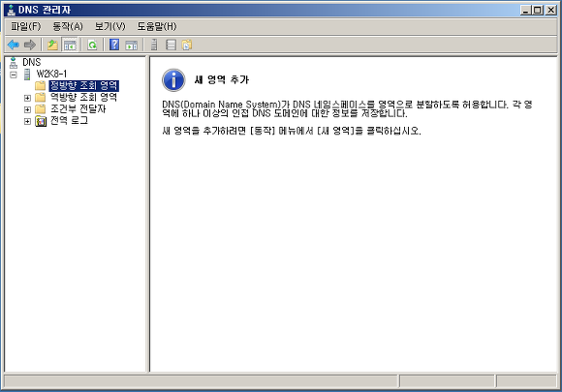Click folder icon beside 역방향 조회 영역
Image resolution: width=562 pixels, height=392 pixels.
(40, 98)
